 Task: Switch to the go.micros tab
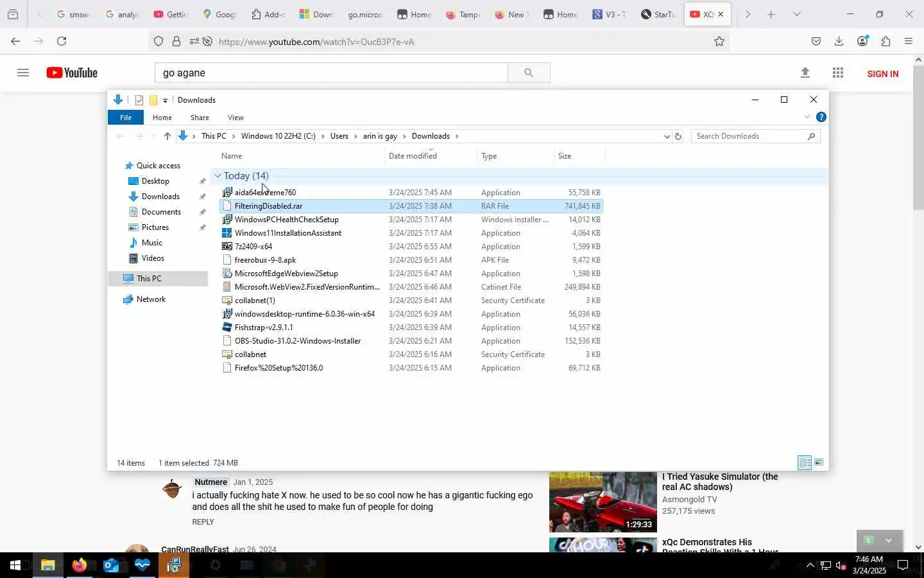coord(365,14)
